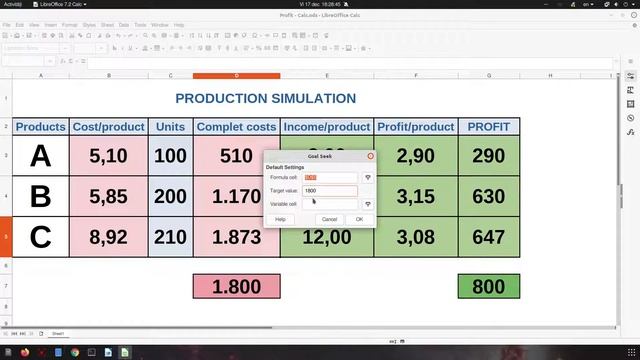Open the Format menu

coord(69,25)
